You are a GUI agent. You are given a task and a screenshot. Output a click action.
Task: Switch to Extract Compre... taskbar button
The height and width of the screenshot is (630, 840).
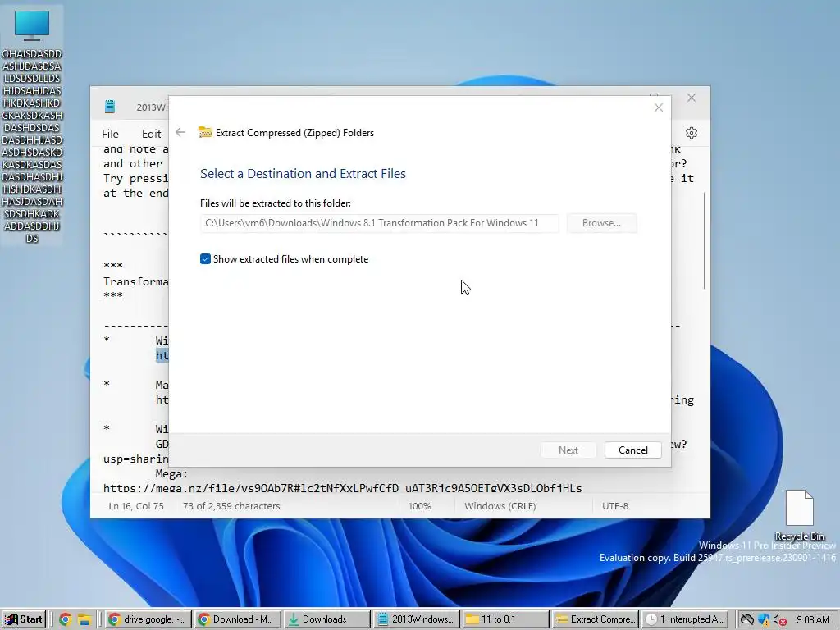tap(595, 619)
